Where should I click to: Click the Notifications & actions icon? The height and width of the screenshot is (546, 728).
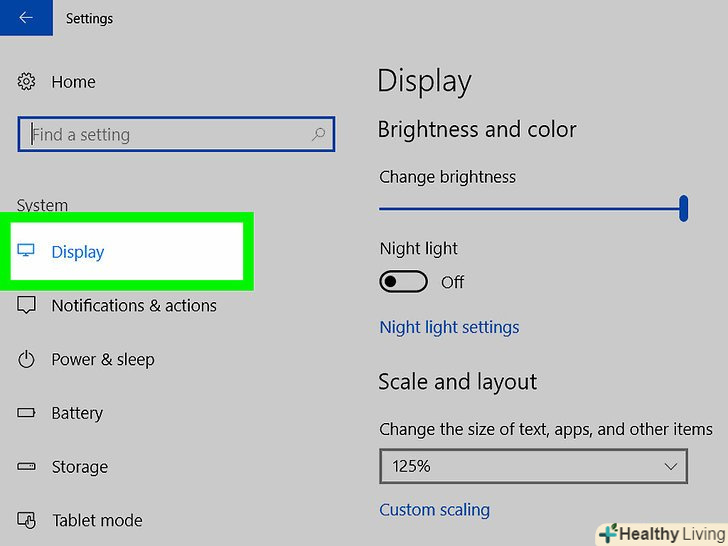[x=27, y=305]
